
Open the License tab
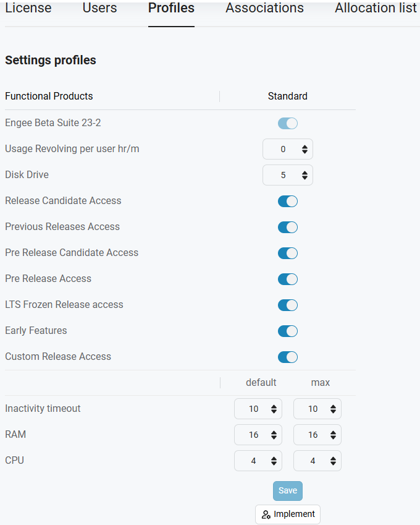(x=28, y=8)
